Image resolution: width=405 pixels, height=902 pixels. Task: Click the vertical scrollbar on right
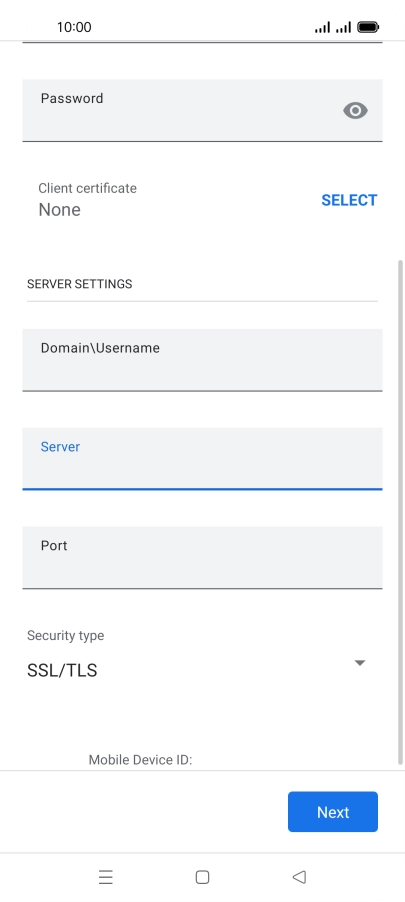point(400,512)
